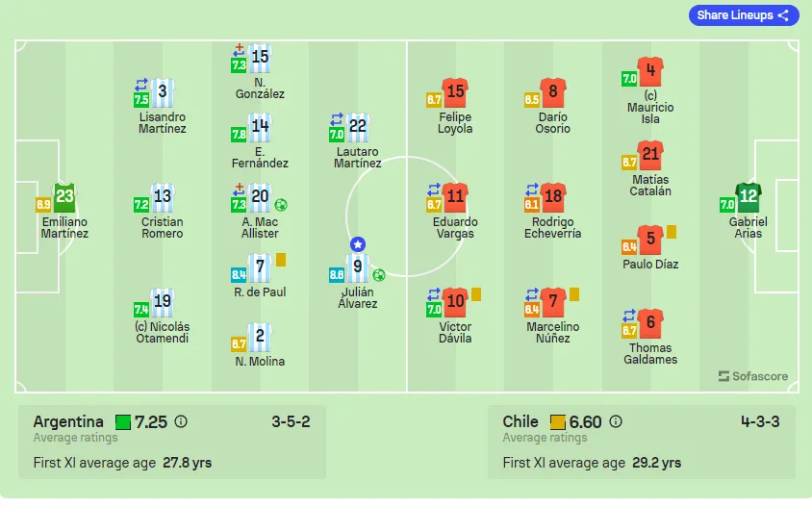This screenshot has height=507, width=812.
Task: Click Rodrigo Echeverría's 6.1 rating badge
Action: [x=532, y=205]
